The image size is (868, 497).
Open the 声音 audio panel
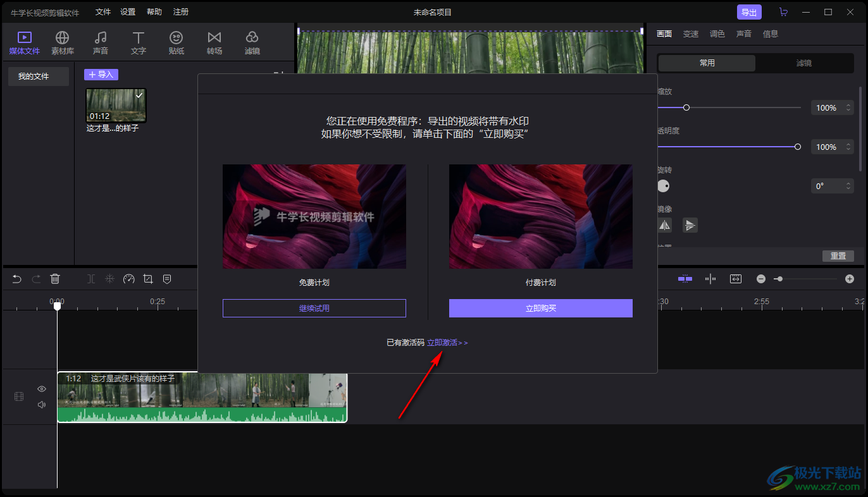pos(100,43)
